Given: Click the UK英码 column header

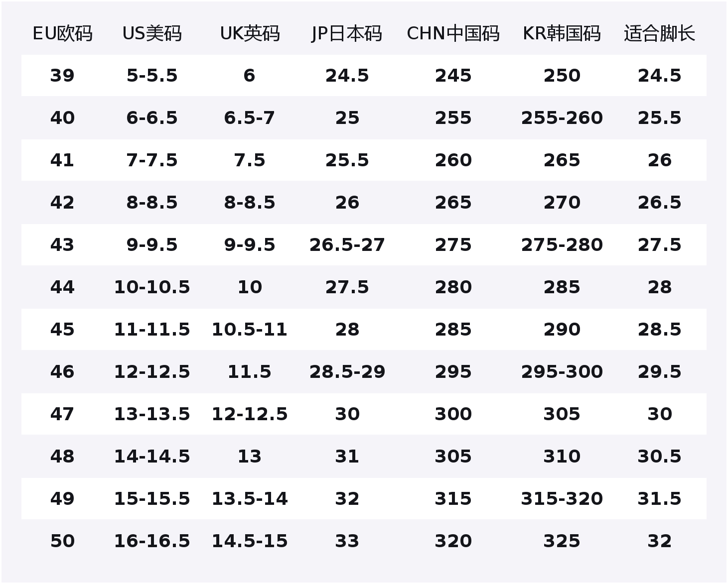Looking at the screenshot, I should coord(250,34).
